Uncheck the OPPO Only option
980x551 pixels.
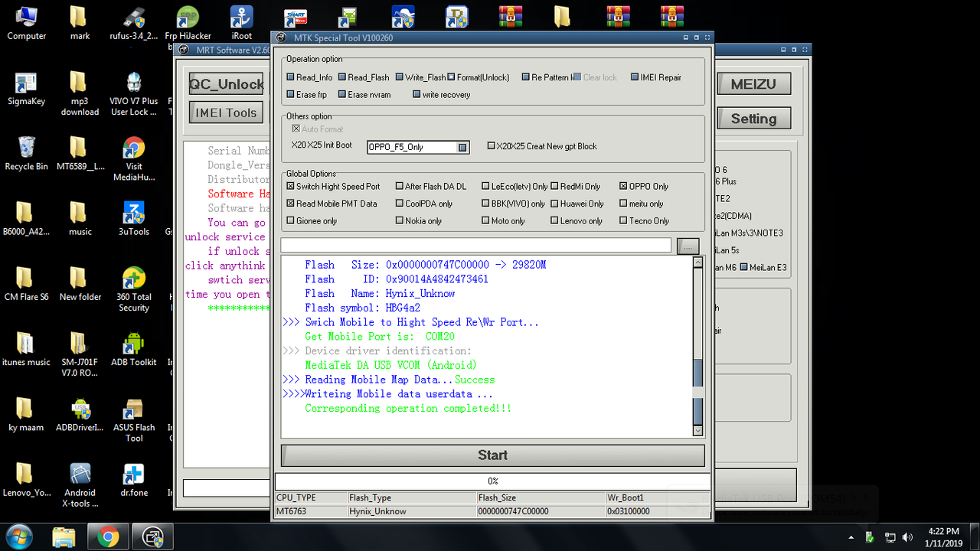623,186
